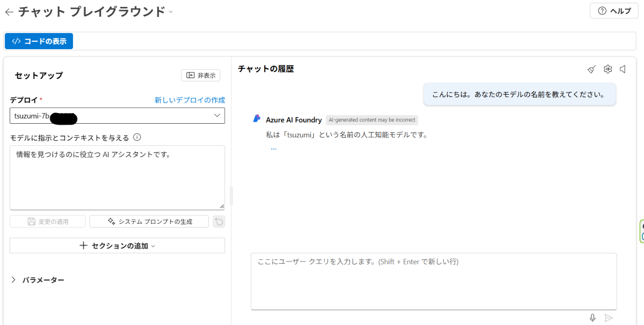Image resolution: width=644 pixels, height=325 pixels.
Task: Click the microphone voice input icon
Action: (x=592, y=318)
